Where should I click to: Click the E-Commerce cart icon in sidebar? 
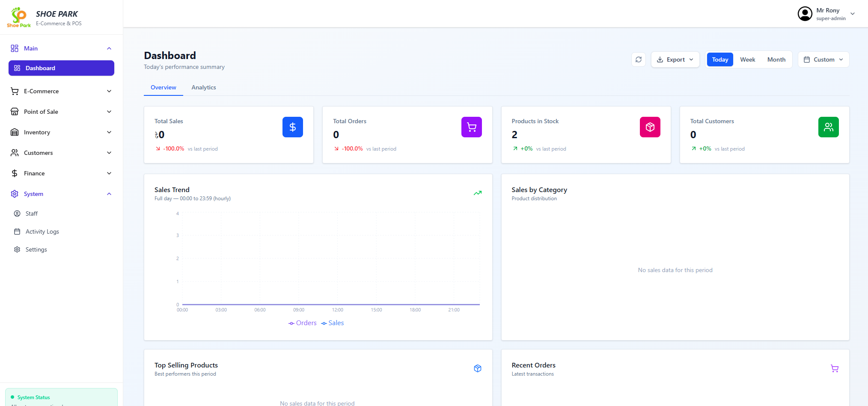[x=15, y=91]
